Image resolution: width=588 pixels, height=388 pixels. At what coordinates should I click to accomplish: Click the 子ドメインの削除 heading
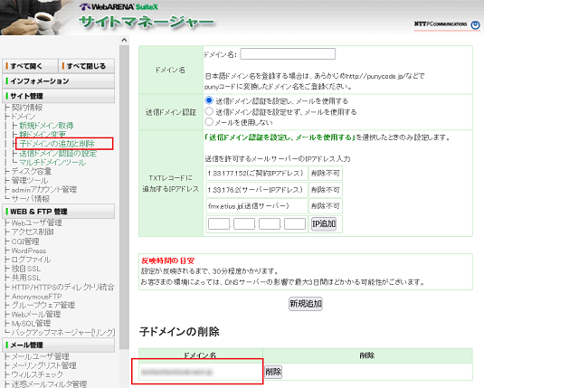click(x=179, y=332)
